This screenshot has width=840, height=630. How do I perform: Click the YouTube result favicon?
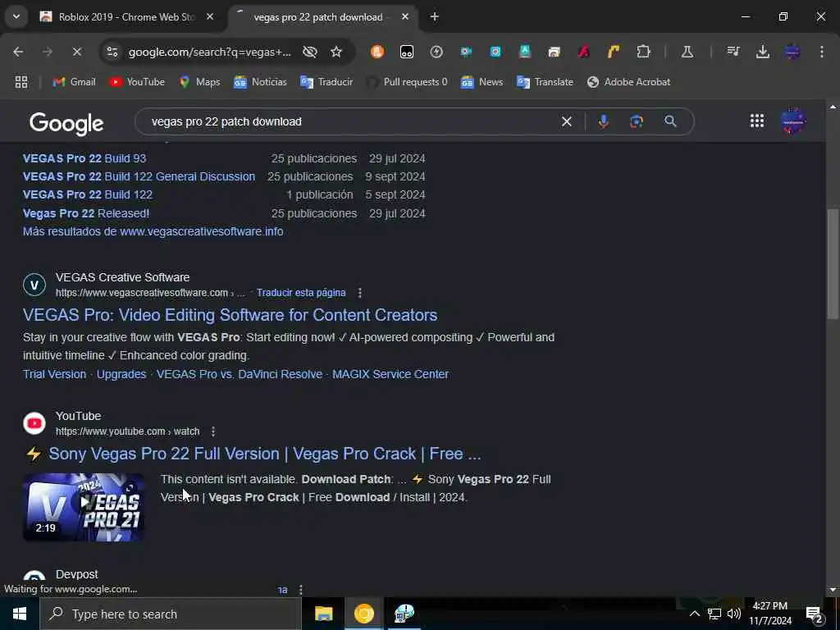coord(34,423)
